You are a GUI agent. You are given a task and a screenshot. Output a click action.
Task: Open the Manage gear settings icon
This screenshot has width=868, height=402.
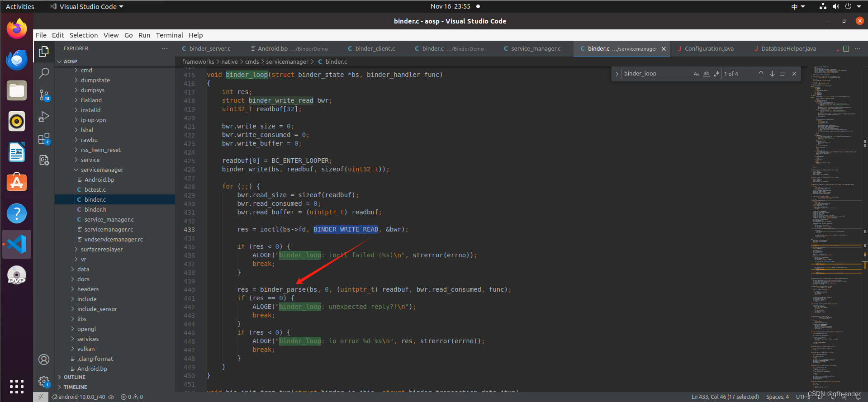point(44,381)
